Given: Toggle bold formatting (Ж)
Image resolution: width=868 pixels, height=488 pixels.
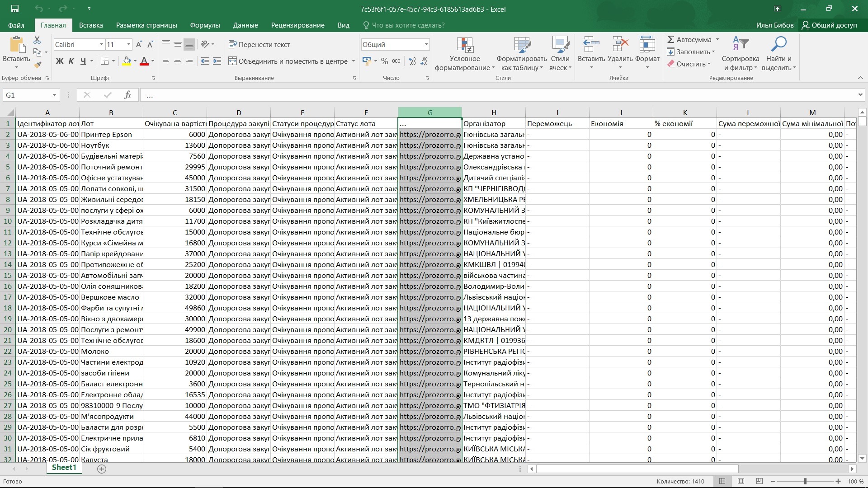Looking at the screenshot, I should [x=59, y=61].
